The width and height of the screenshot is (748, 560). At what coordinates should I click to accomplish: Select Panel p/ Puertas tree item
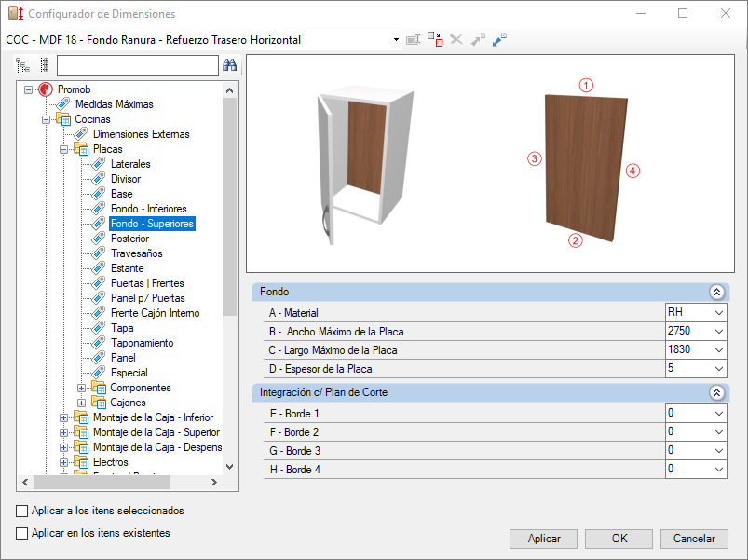(x=148, y=298)
